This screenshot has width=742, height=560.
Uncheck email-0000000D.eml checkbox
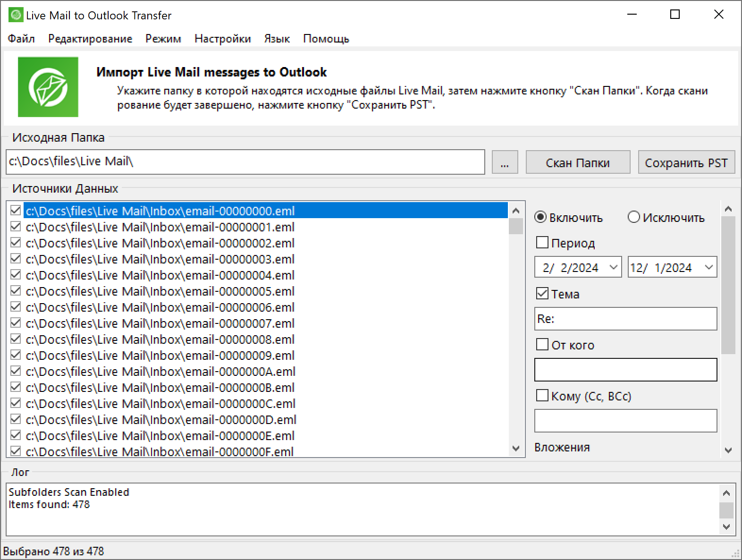tap(16, 419)
